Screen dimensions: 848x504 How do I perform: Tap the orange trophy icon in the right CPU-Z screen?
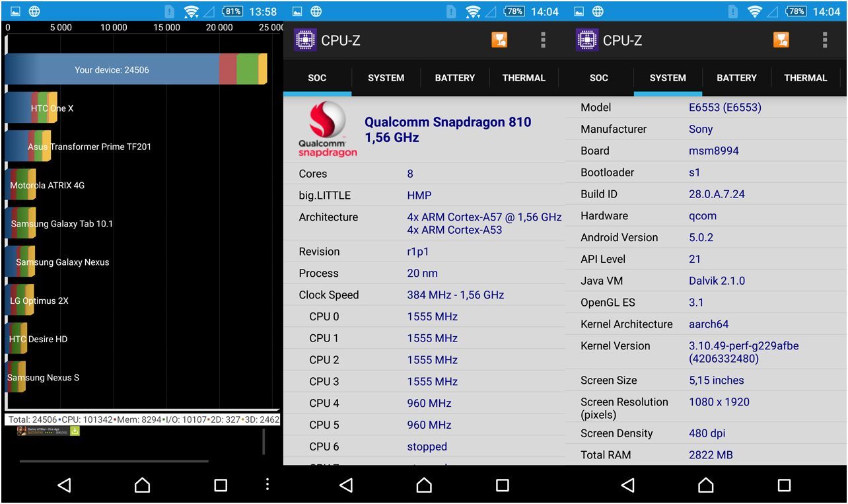click(781, 40)
